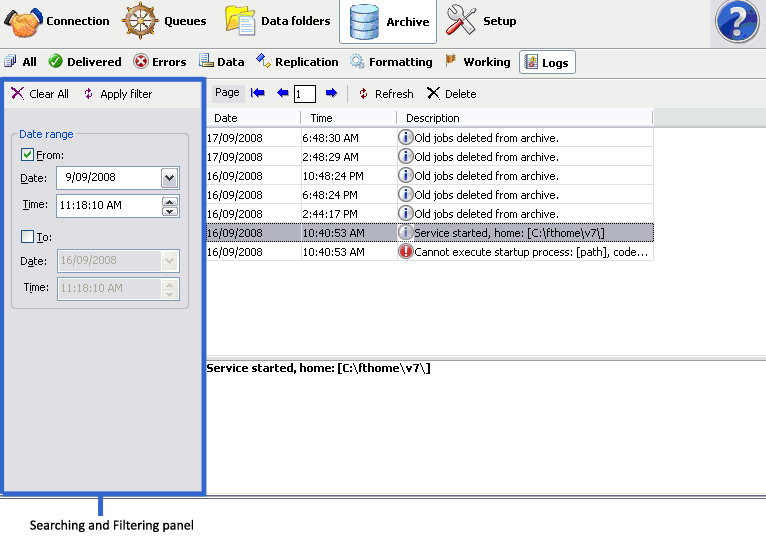Sort by the Description column header
The width and height of the screenshot is (766, 550).
pyautogui.click(x=432, y=118)
